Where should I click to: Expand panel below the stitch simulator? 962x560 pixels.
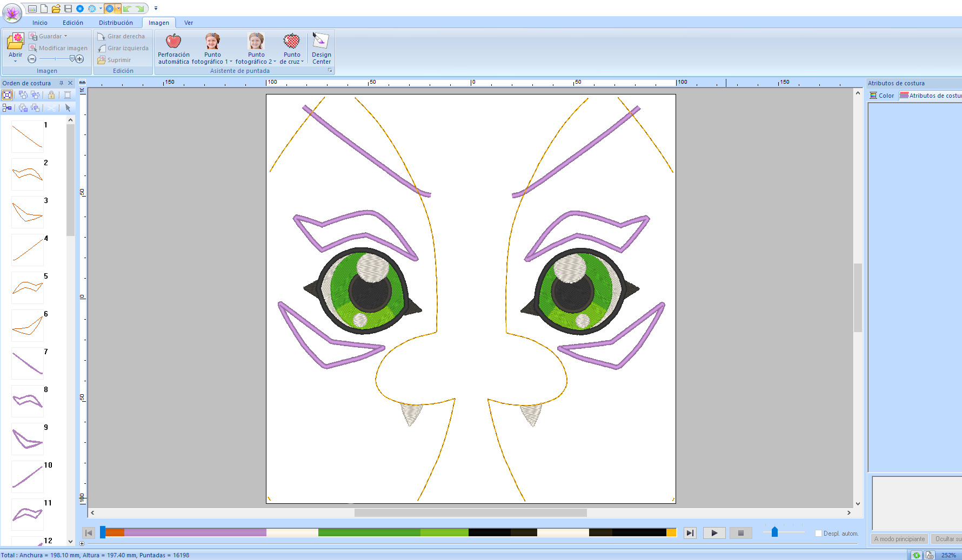point(82,543)
